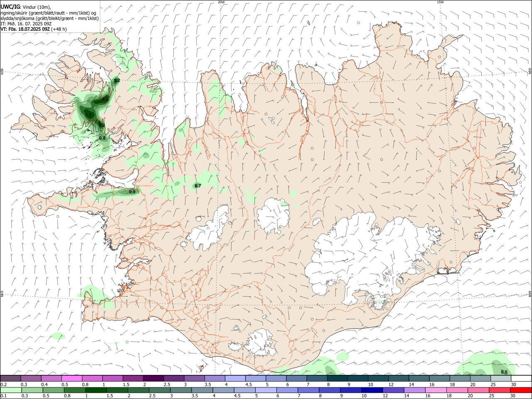Viewport: 532px width, 399px height.
Task: Click the 0.5 precipitation value over the sea
Action: click(x=504, y=372)
